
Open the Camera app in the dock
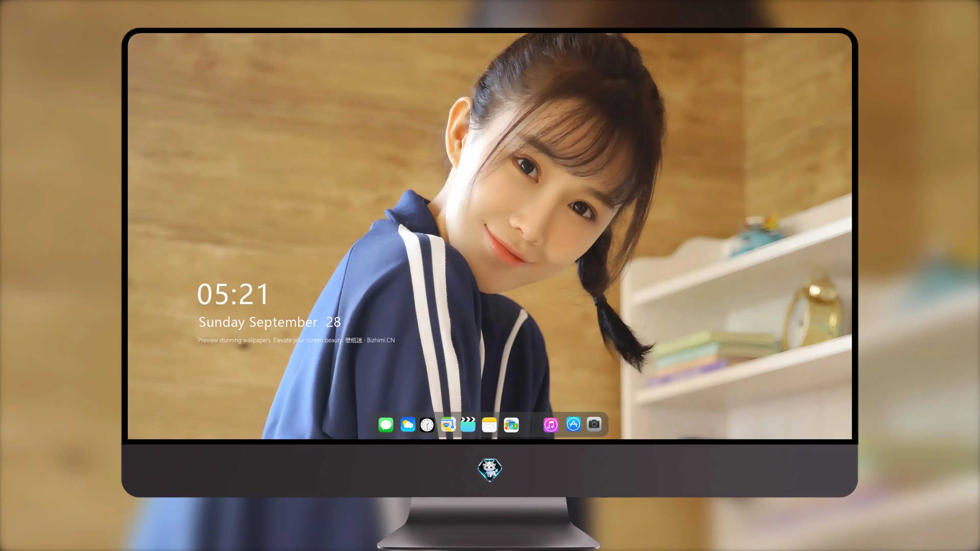pos(594,424)
